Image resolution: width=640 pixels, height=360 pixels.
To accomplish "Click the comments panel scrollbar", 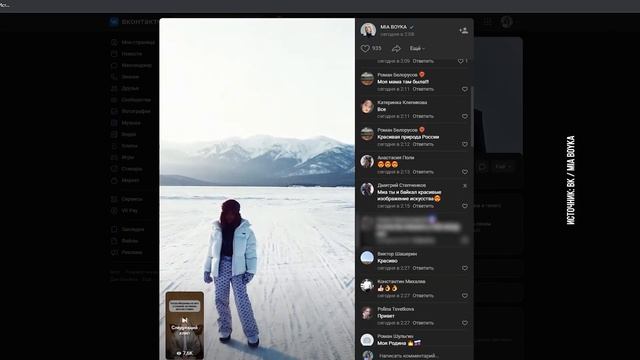I will click(471, 116).
